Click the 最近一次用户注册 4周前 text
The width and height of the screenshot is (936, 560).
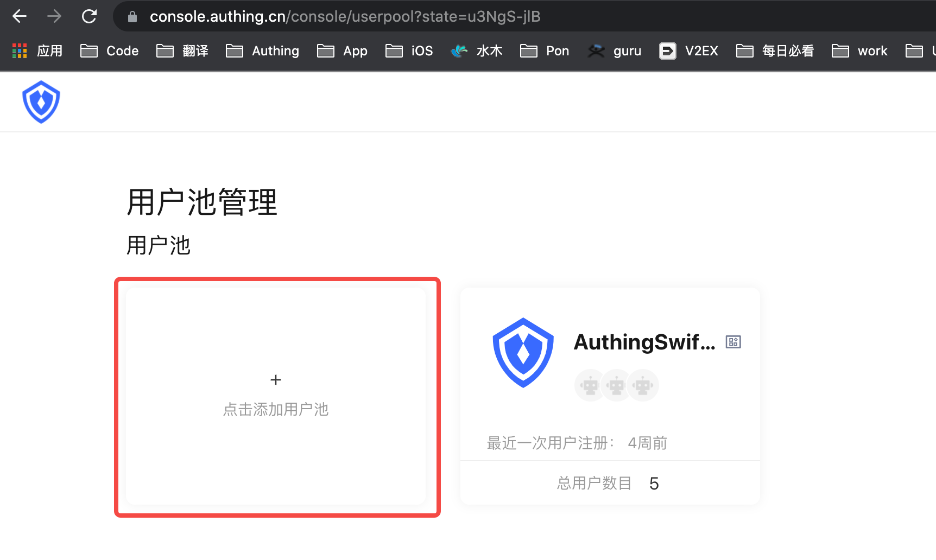point(577,443)
